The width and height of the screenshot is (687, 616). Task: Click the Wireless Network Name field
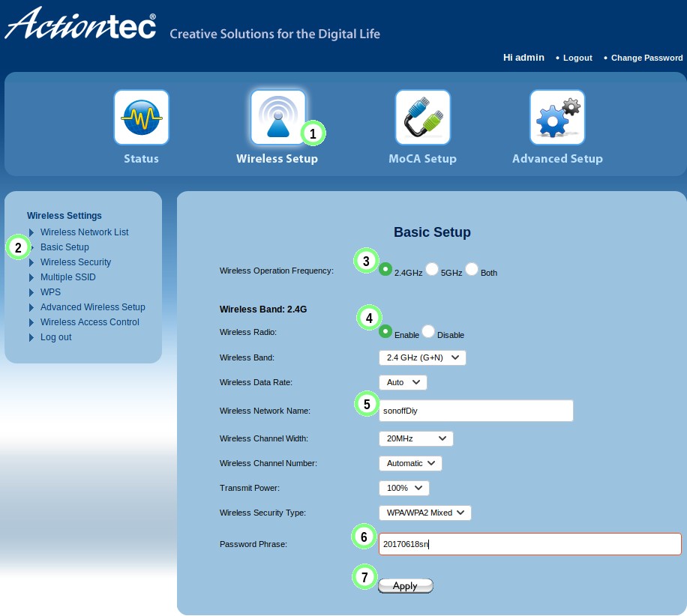click(x=475, y=411)
